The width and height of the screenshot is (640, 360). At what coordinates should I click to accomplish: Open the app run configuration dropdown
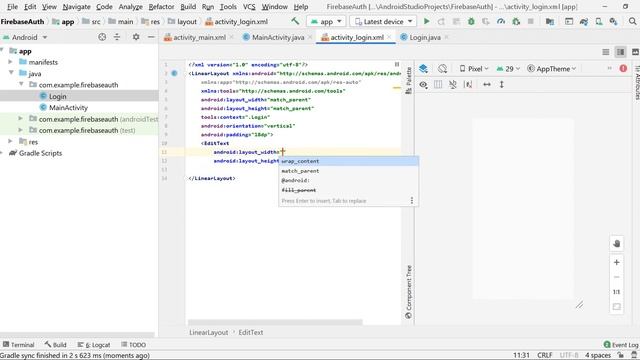(326, 22)
